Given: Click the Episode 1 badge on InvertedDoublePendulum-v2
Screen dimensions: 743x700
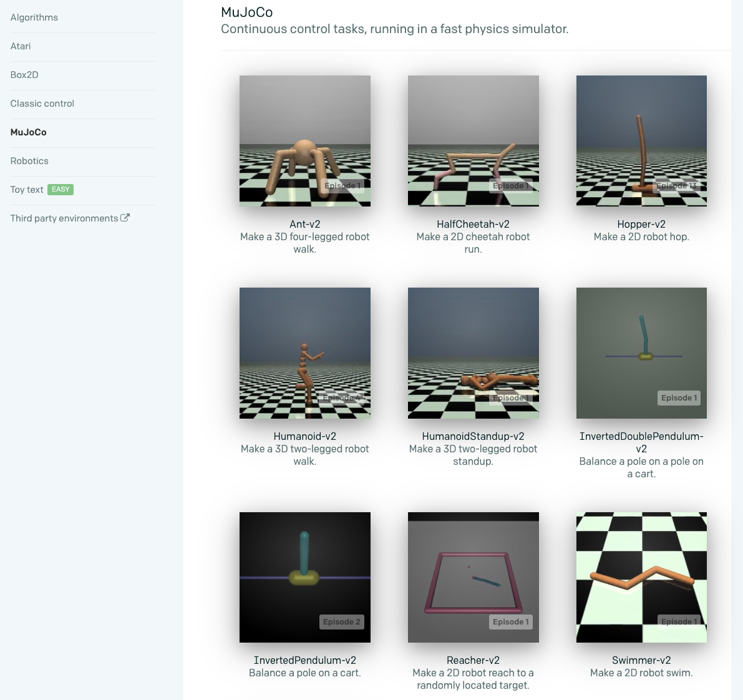Looking at the screenshot, I should [679, 398].
